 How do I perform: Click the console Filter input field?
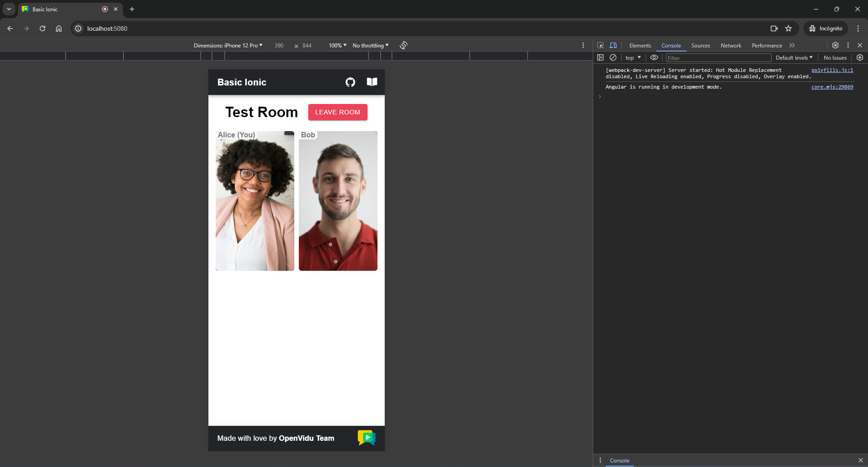[718, 58]
